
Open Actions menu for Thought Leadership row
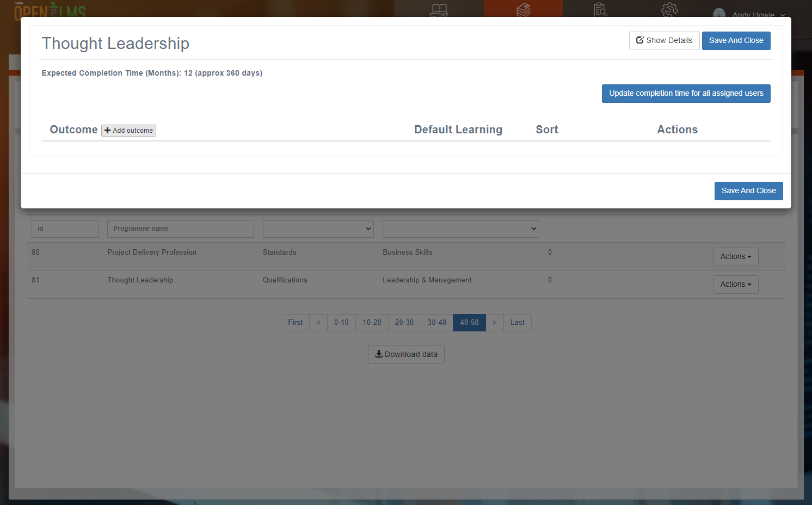pos(735,285)
